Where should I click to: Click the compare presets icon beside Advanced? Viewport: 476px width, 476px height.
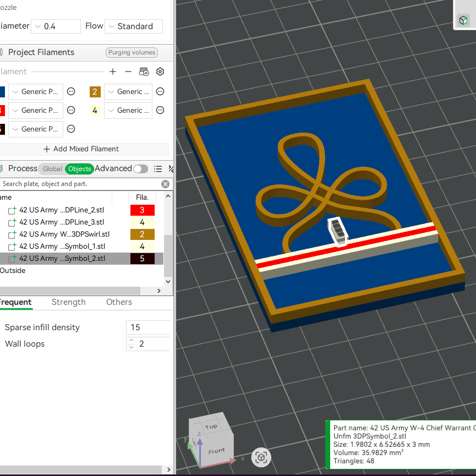click(x=171, y=169)
